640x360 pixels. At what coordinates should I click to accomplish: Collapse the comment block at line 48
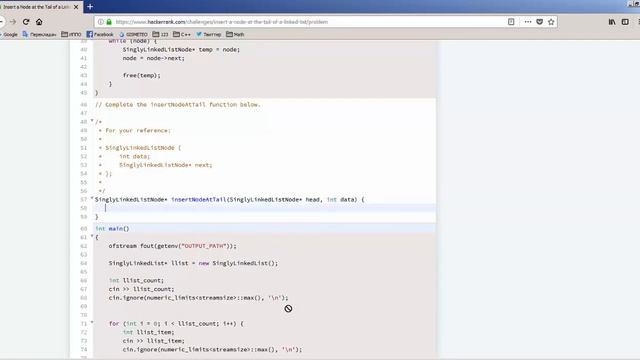tap(92, 121)
